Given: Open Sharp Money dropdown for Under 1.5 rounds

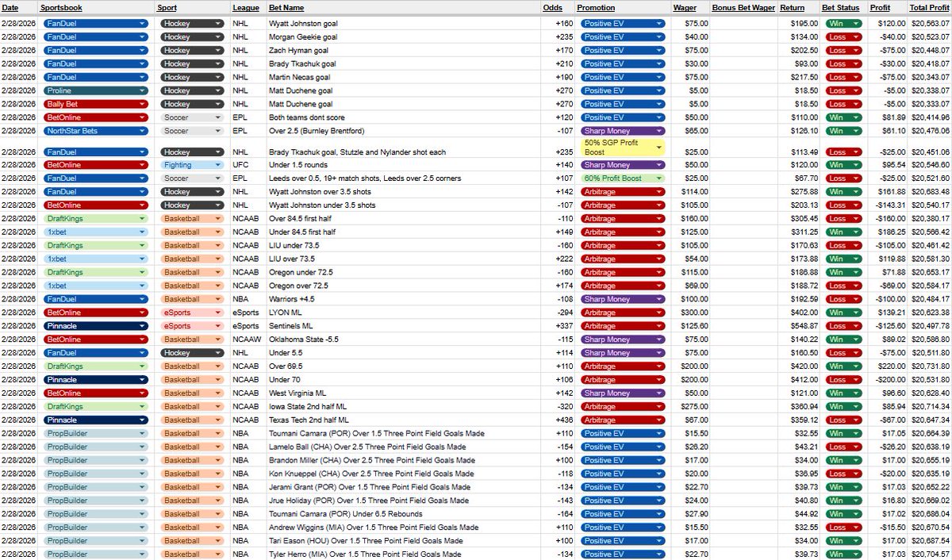Looking at the screenshot, I should (621, 165).
